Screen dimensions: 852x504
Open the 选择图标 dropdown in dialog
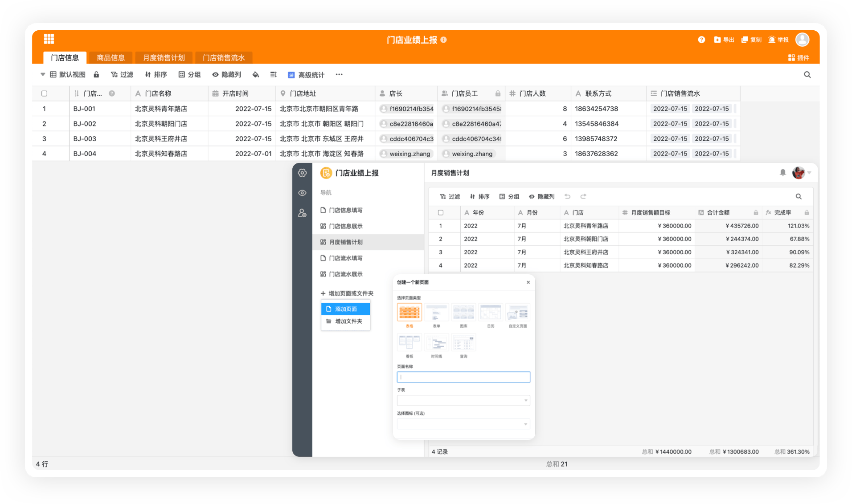pyautogui.click(x=463, y=424)
